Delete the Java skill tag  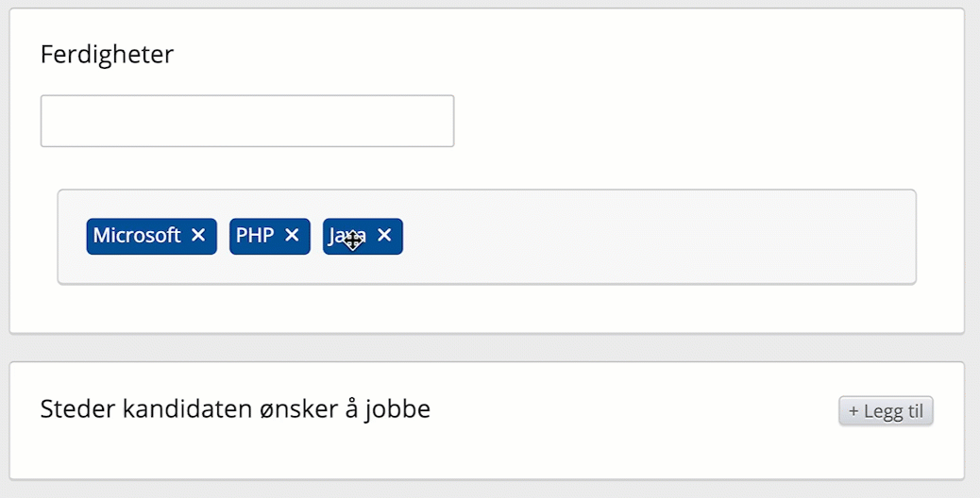click(384, 236)
